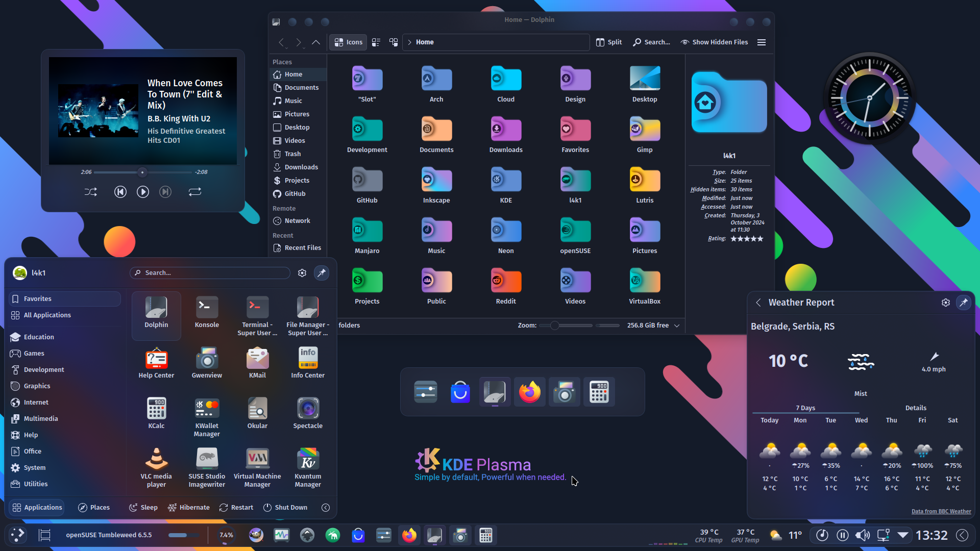Expand more power options arrow in launcher
Screen dimensions: 980x551
tap(326, 508)
